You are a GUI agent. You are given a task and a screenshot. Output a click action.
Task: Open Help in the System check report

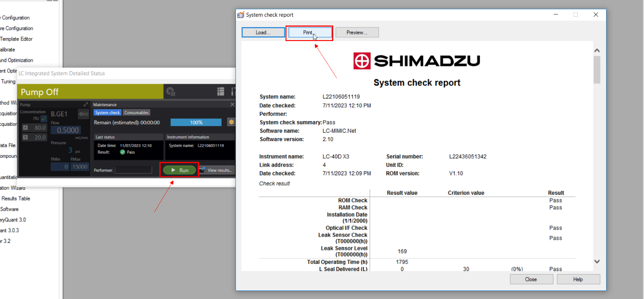pyautogui.click(x=578, y=279)
